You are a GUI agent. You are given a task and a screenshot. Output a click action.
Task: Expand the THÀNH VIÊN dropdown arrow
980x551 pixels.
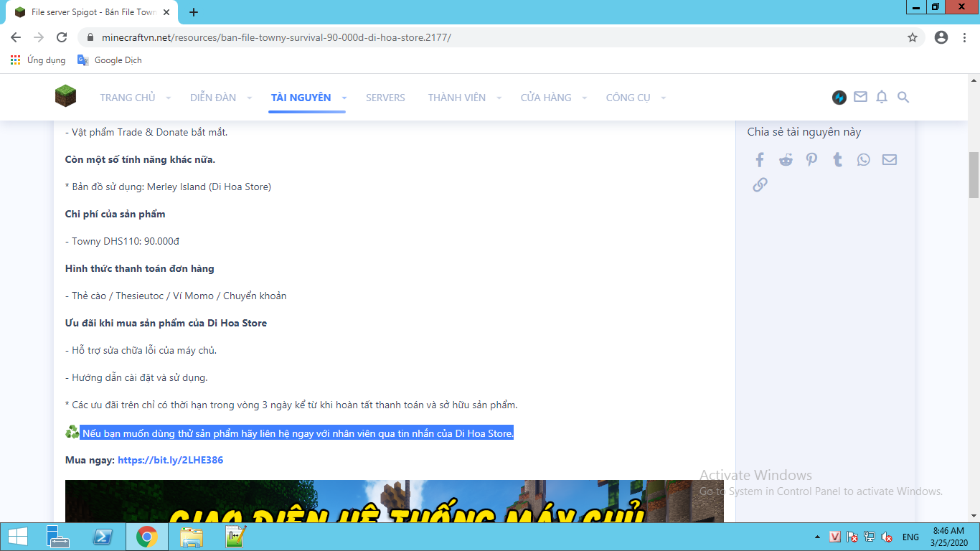point(499,98)
